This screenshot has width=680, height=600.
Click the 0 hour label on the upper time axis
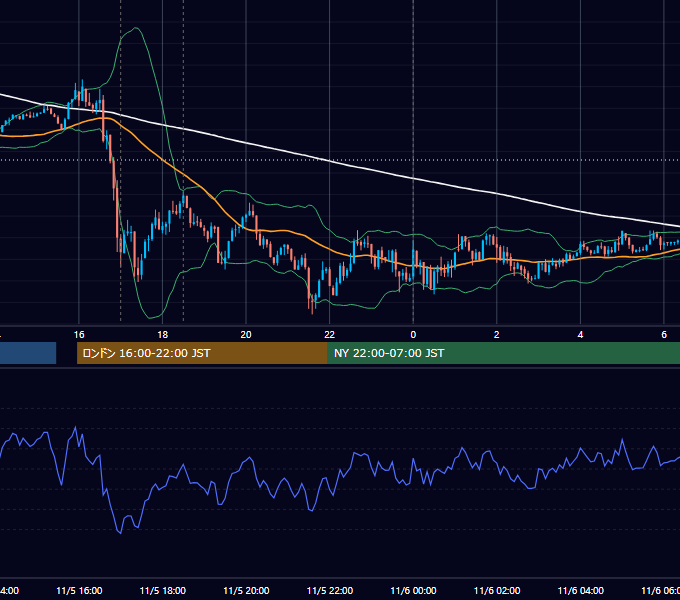(413, 335)
